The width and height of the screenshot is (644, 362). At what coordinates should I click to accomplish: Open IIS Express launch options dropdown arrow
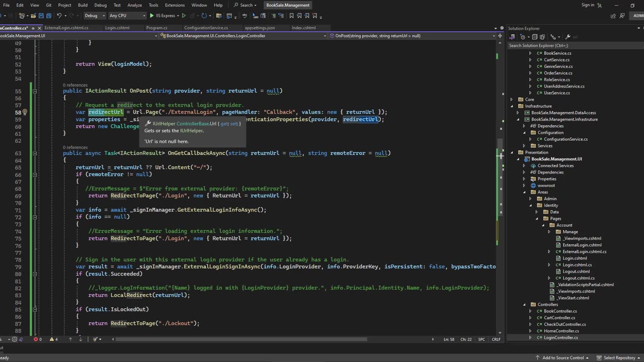click(x=178, y=16)
